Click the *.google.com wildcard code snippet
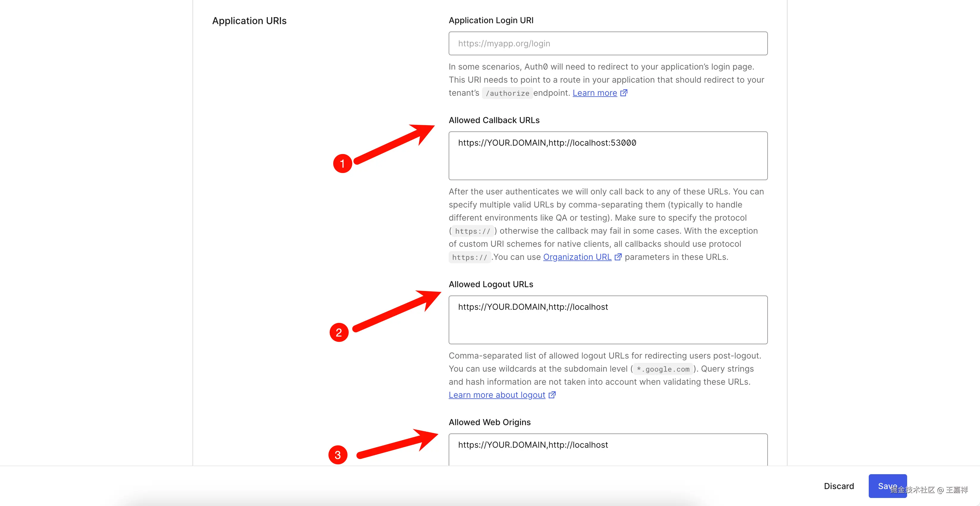The image size is (980, 506). 663,369
